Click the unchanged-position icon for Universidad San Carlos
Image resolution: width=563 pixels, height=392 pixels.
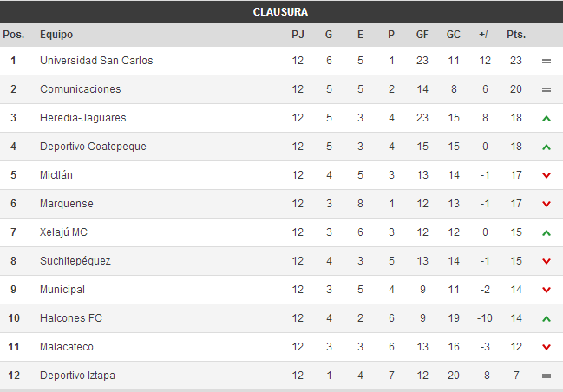pos(547,61)
